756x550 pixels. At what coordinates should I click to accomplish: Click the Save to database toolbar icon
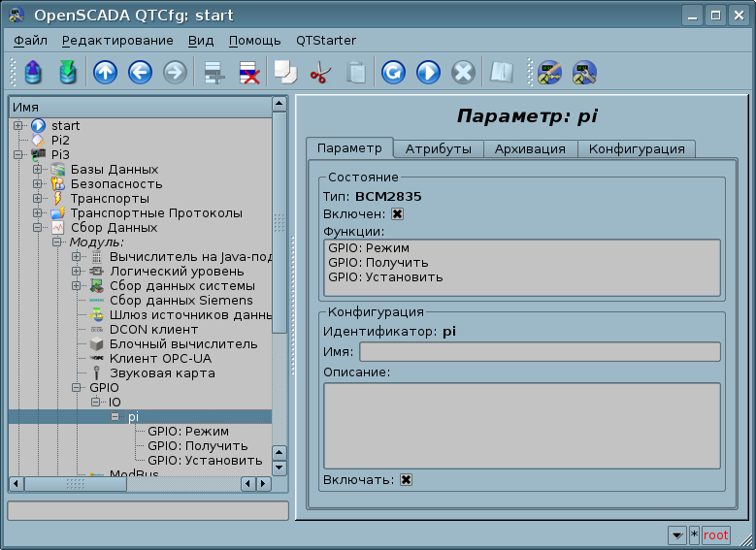click(67, 72)
